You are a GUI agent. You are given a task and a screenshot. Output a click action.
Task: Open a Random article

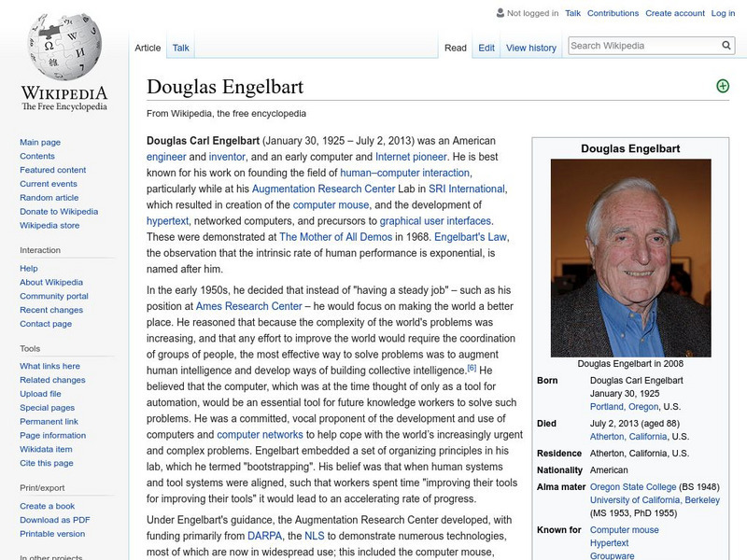[49, 197]
